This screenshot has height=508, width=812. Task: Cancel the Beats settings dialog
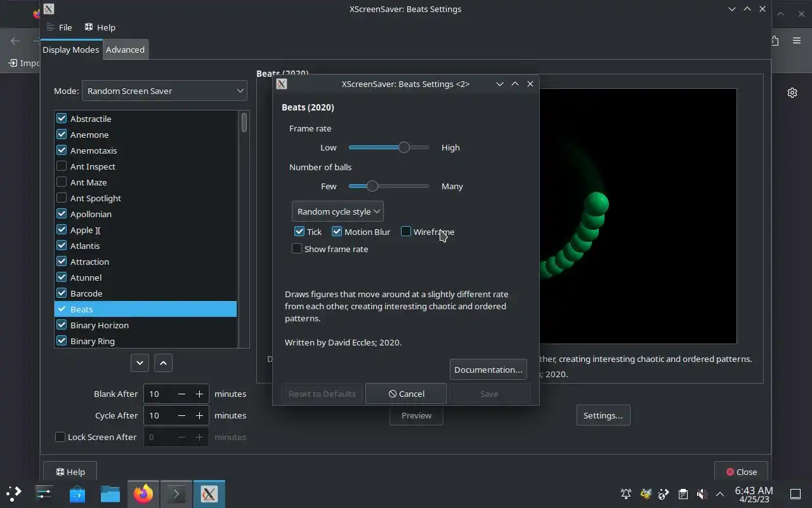[x=406, y=394]
